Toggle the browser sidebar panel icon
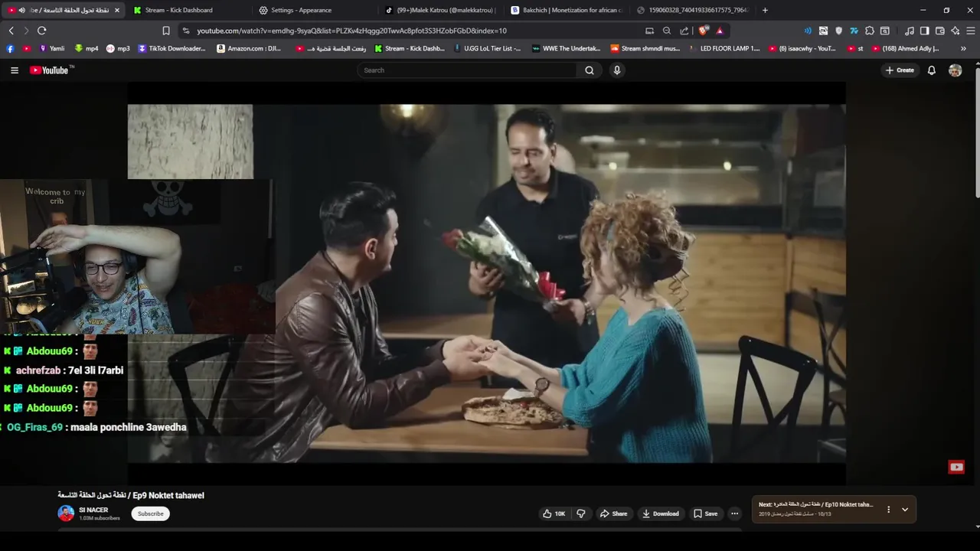The width and height of the screenshot is (980, 551). pos(924,31)
